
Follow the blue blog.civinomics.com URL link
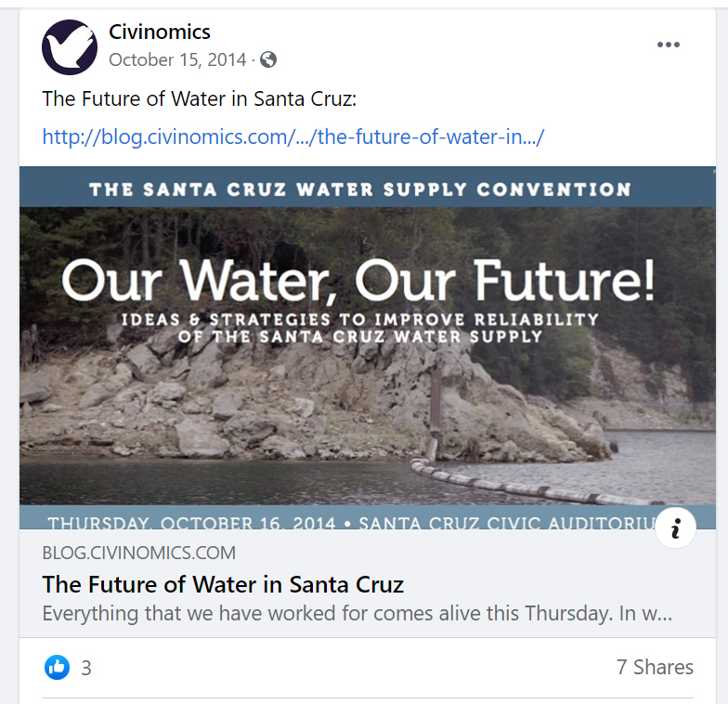pos(292,137)
